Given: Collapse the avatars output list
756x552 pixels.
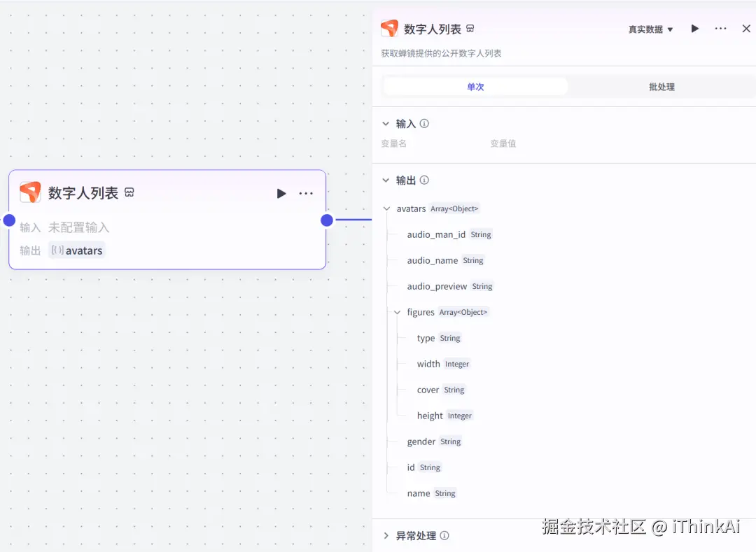Looking at the screenshot, I should coord(386,208).
